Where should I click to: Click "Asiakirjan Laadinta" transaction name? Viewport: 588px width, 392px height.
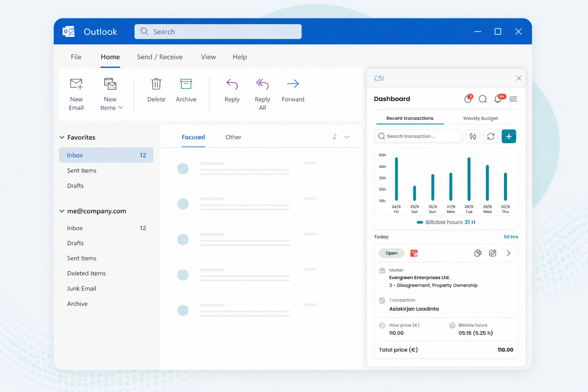pyautogui.click(x=414, y=309)
